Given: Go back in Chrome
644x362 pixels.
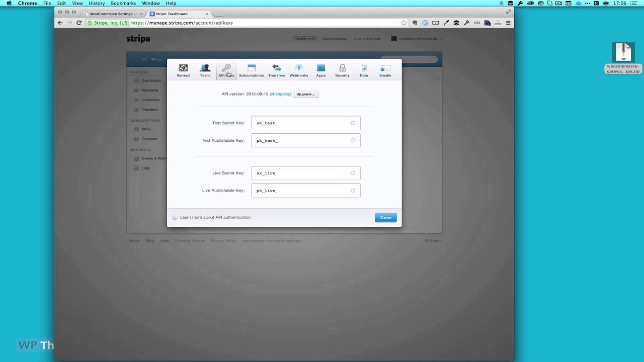Looking at the screenshot, I should [x=60, y=23].
